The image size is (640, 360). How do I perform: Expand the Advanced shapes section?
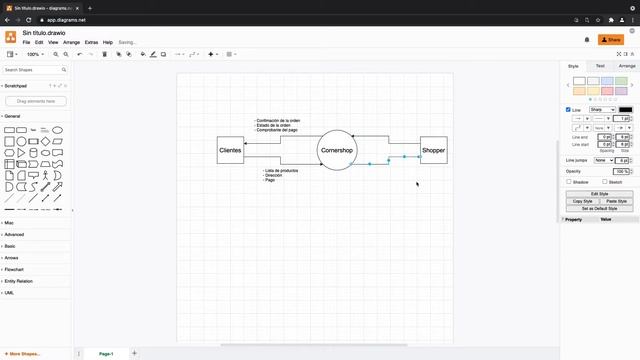(14, 235)
